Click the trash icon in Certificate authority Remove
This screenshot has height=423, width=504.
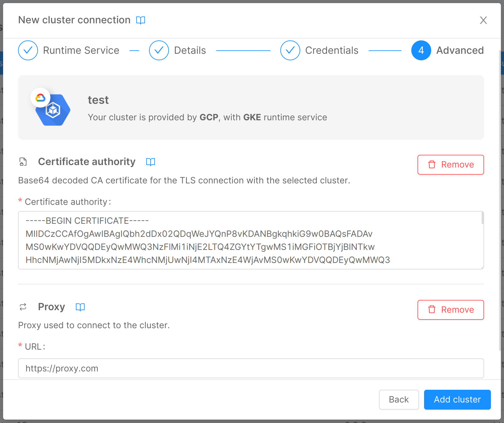[432, 165]
